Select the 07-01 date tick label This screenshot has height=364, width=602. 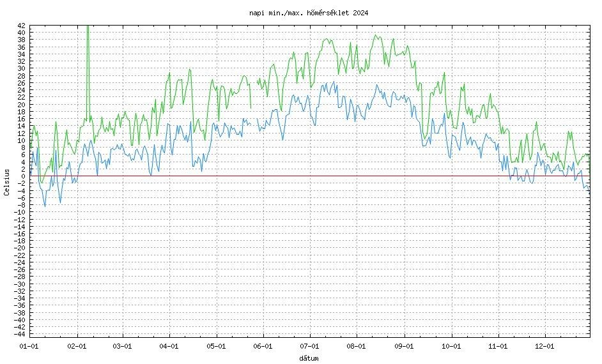309,345
